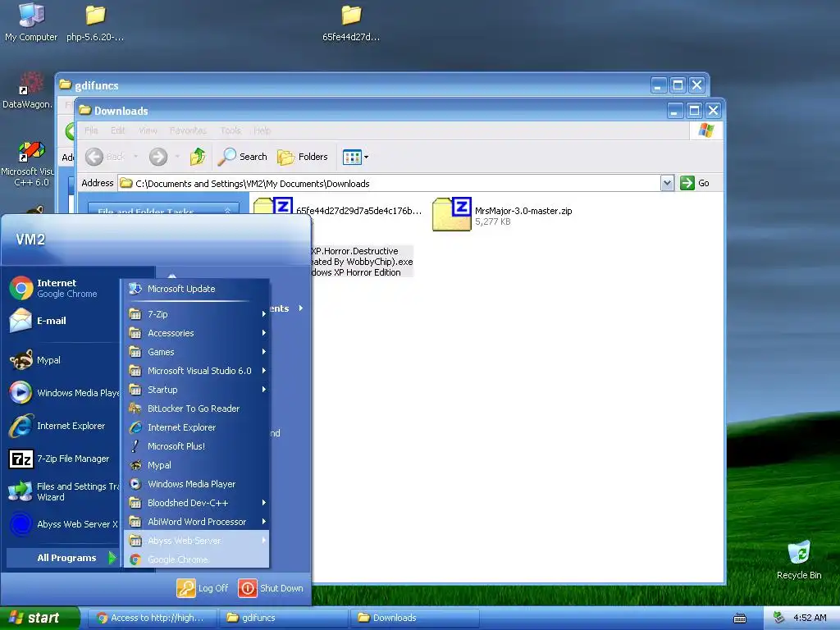The width and height of the screenshot is (840, 630).
Task: Select the php-5.6.20 desktop folder
Action: tap(95, 22)
